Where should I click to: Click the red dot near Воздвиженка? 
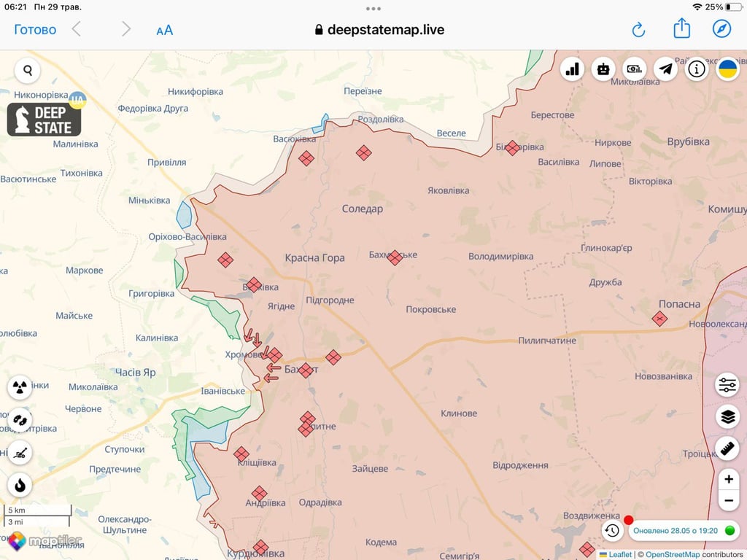[x=628, y=520]
